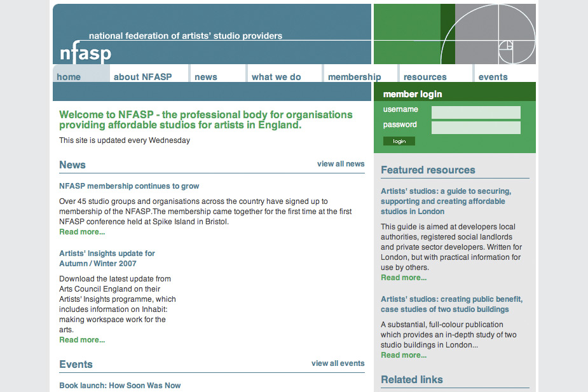This screenshot has width=588, height=392.
Task: Switch to the membership tab
Action: [x=354, y=77]
